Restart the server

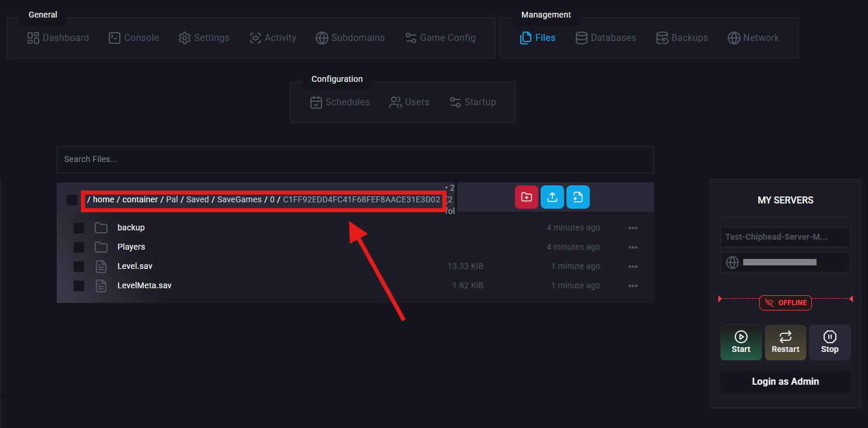[x=786, y=343]
